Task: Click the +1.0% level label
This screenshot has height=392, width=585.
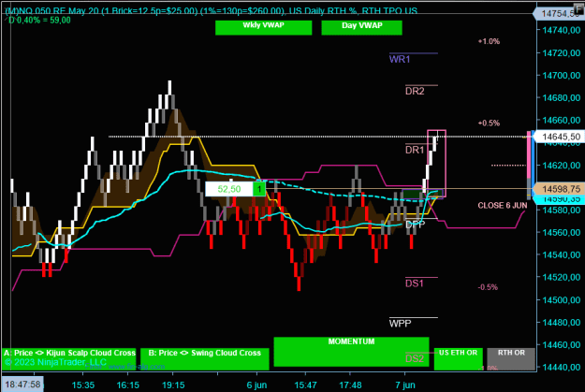Action: [x=489, y=41]
